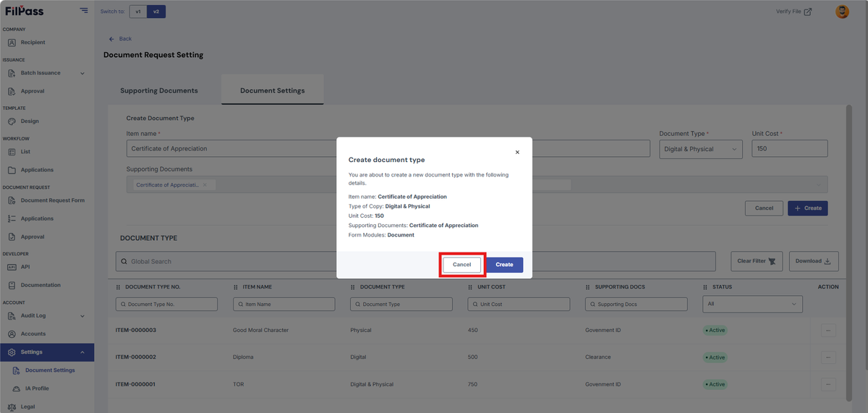868x413 pixels.
Task: Open the Status filter dropdown showing All
Action: pyautogui.click(x=752, y=305)
